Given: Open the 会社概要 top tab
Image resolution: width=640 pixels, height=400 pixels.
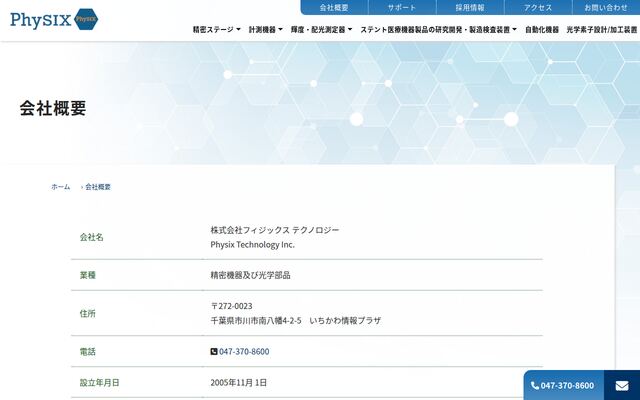Looking at the screenshot, I should (x=334, y=7).
